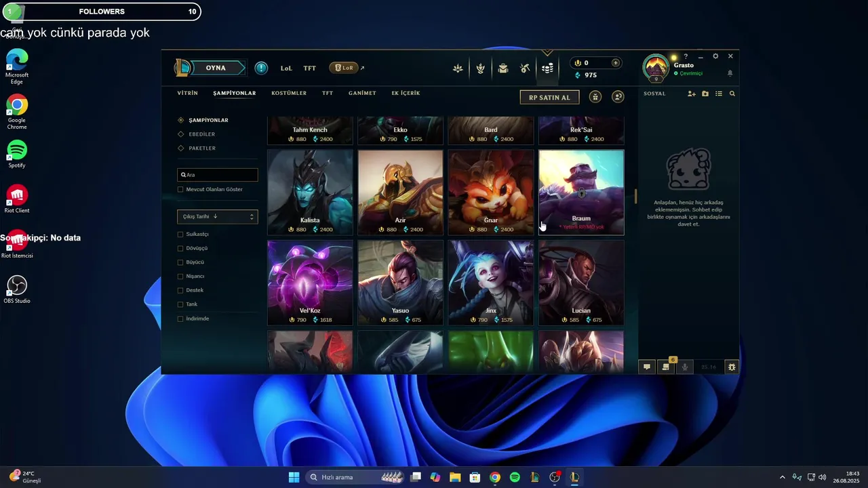
Task: Open the gift center icon
Action: 595,97
